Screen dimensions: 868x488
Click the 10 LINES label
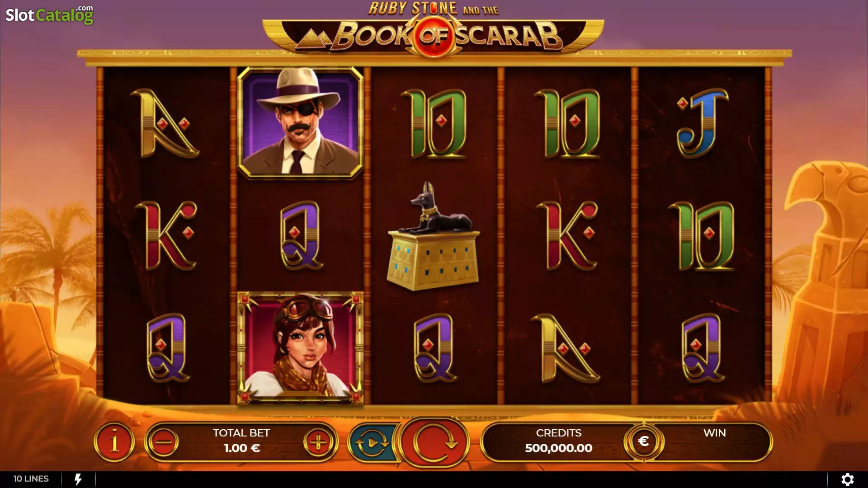coord(31,479)
